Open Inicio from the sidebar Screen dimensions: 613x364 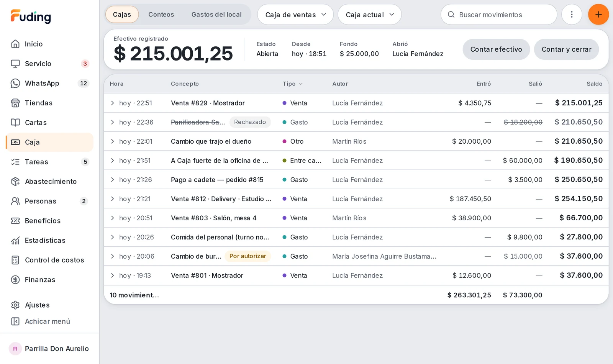coord(50,44)
